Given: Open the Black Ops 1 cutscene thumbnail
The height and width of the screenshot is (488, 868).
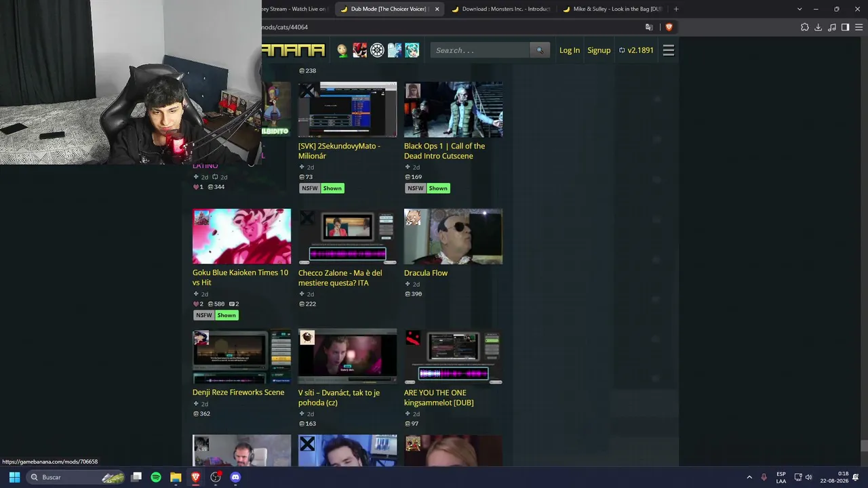Looking at the screenshot, I should click(x=454, y=110).
